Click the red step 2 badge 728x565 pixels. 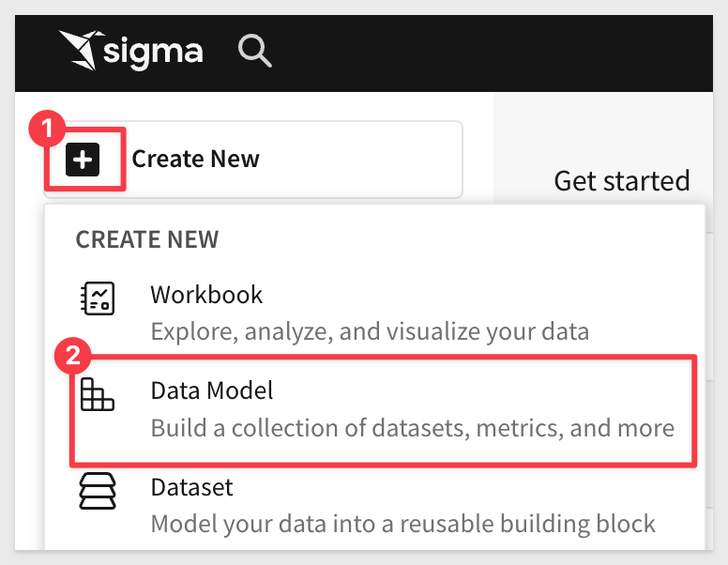pos(73,356)
